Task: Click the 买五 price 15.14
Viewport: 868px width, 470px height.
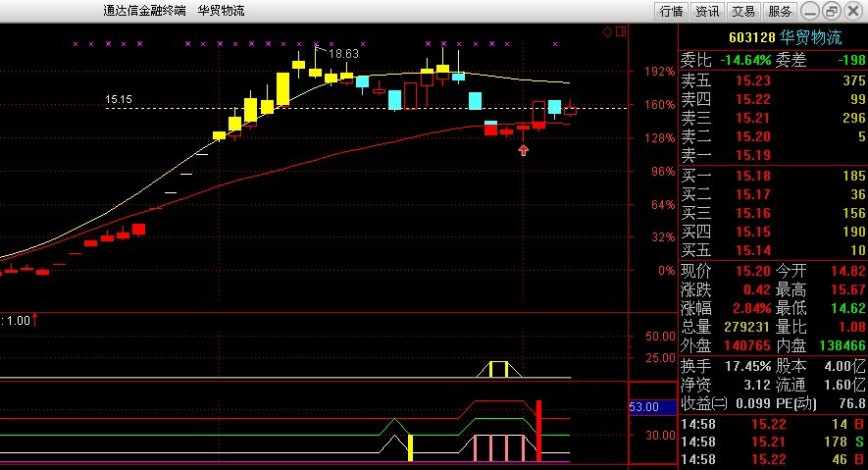Action: pyautogui.click(x=753, y=251)
